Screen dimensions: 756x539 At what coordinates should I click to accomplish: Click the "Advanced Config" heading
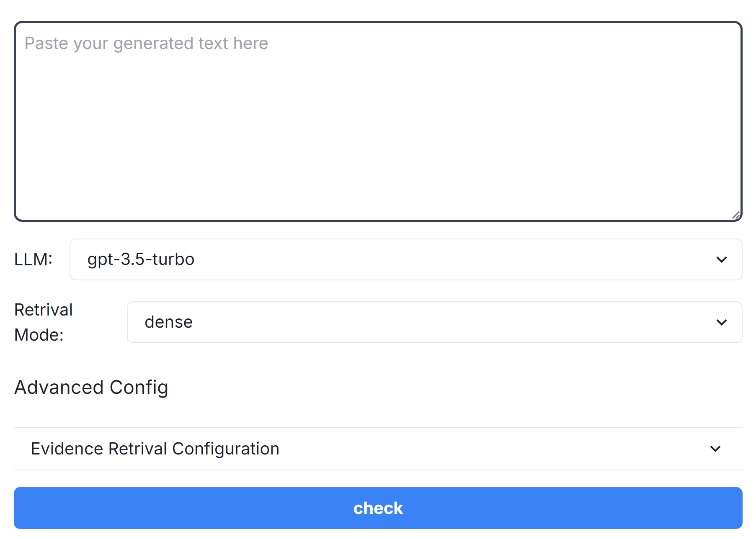[x=91, y=387]
